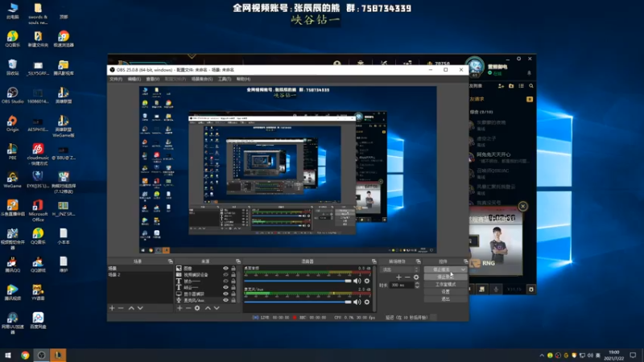Dismiss the RNG promo with round X button
This screenshot has width=644, height=362.
tap(522, 206)
